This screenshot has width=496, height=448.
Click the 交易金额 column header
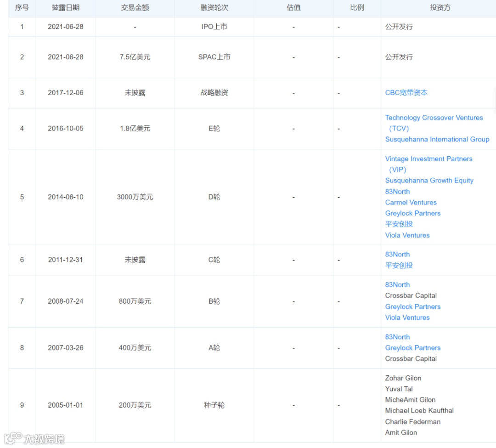pyautogui.click(x=135, y=8)
